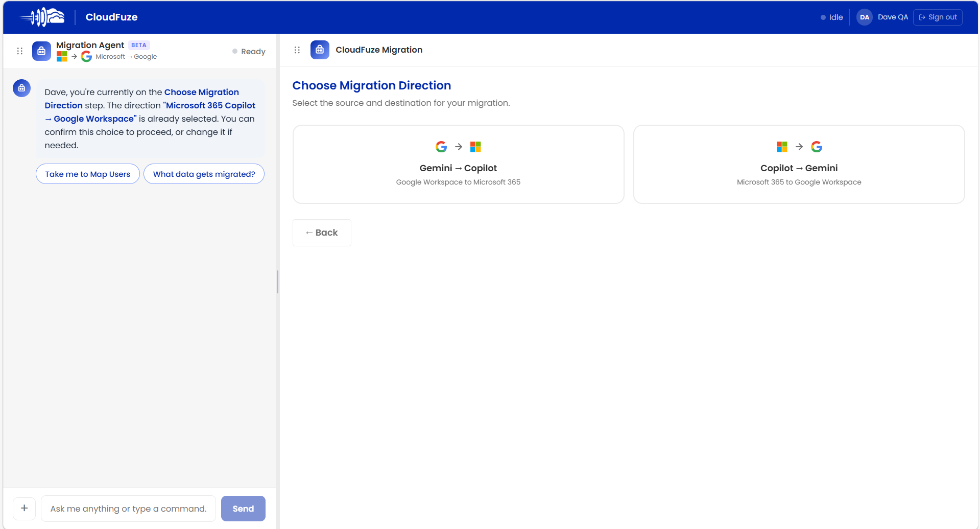
Task: Click the CloudFuze Migration panel bot icon
Action: pyautogui.click(x=320, y=50)
